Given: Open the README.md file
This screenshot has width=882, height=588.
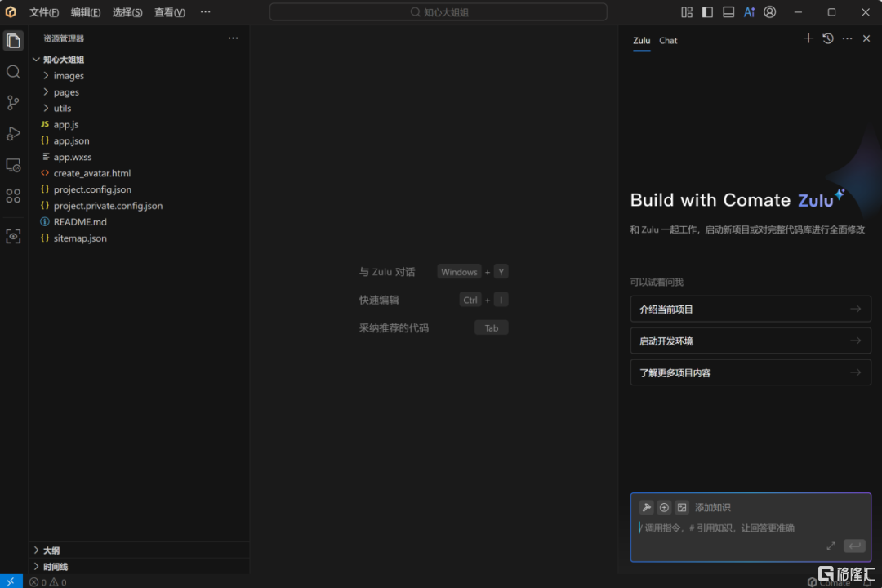Looking at the screenshot, I should point(139,221).
